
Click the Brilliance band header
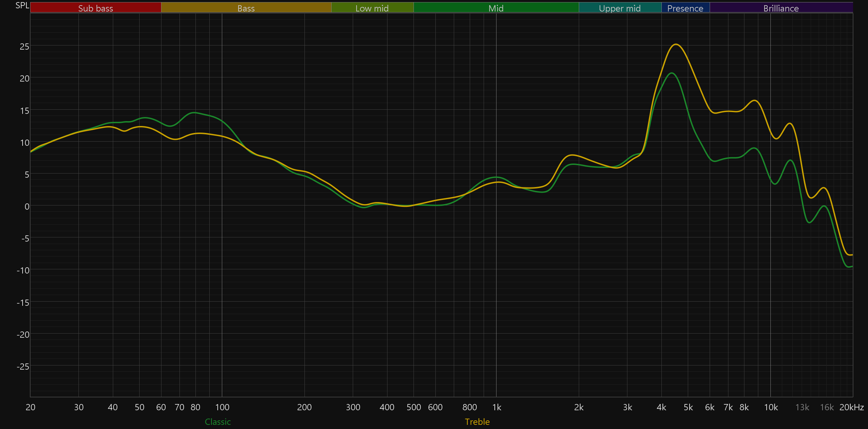781,8
